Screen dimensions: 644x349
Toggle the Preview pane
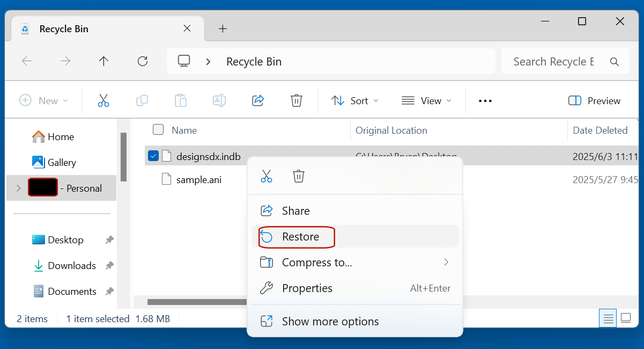click(x=594, y=100)
